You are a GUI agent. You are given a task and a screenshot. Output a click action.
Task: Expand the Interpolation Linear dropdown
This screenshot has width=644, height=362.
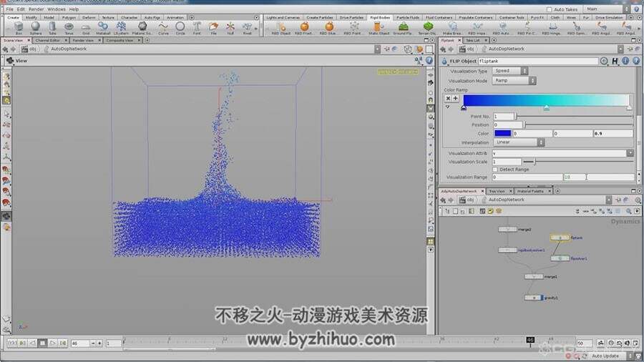pyautogui.click(x=518, y=142)
